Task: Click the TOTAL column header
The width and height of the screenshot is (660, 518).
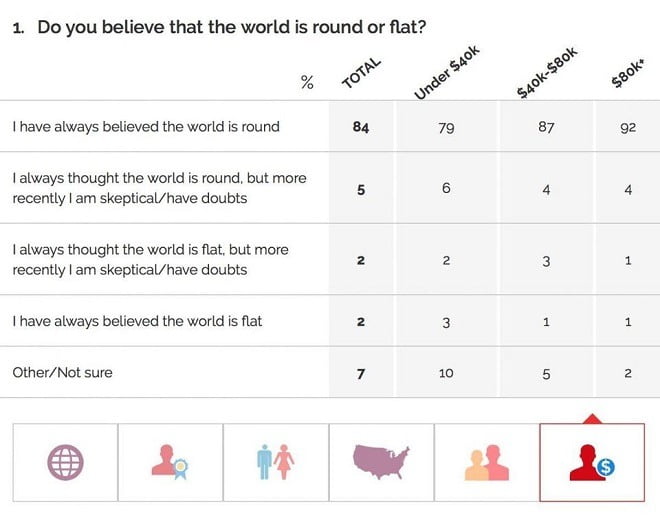Action: click(x=361, y=73)
